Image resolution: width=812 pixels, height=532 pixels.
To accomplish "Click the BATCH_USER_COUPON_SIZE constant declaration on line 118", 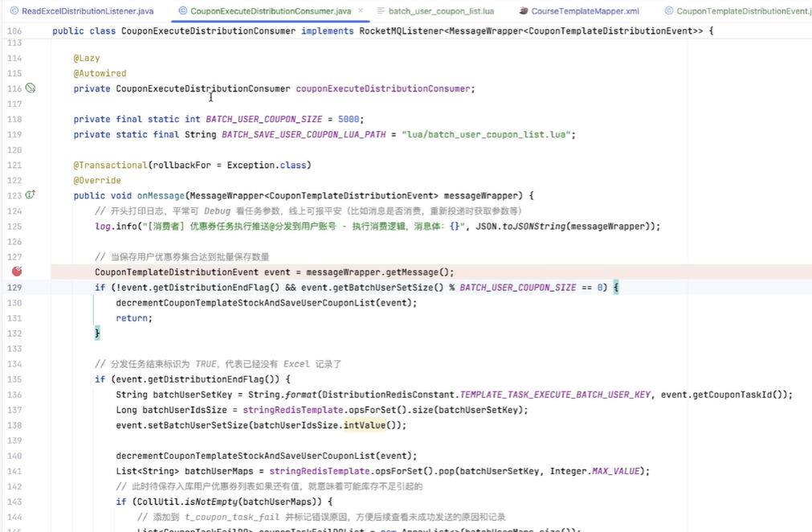I will pyautogui.click(x=263, y=119).
